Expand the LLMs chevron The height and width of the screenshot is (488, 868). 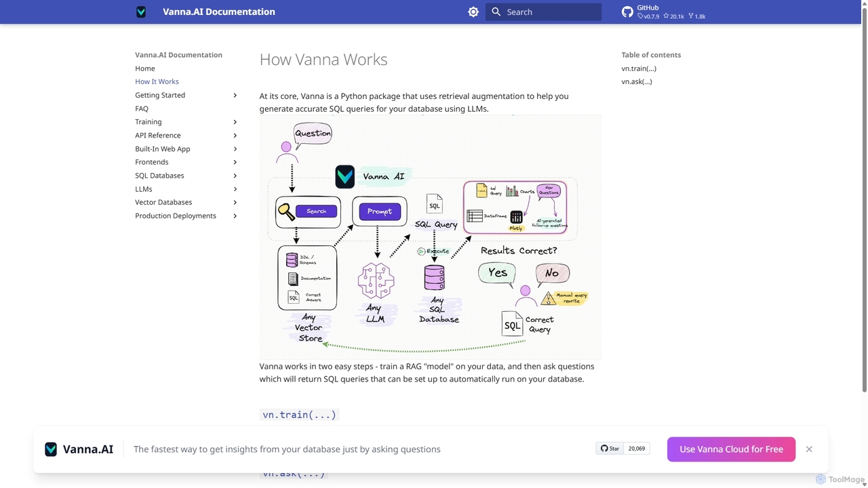click(x=235, y=189)
